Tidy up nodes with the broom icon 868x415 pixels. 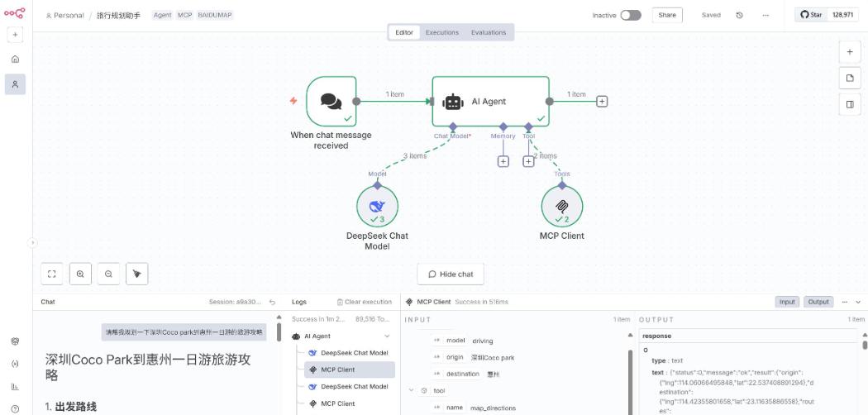coord(136,274)
